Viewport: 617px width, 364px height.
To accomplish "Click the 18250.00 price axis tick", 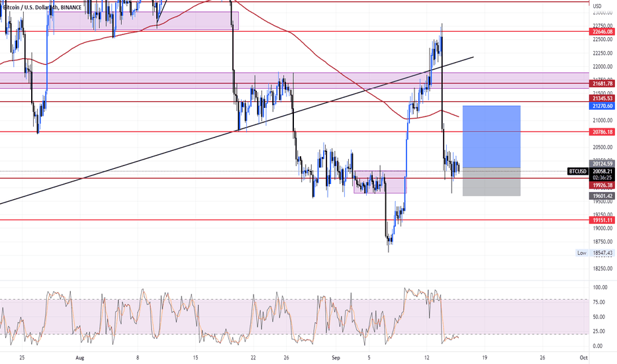I will [602, 269].
